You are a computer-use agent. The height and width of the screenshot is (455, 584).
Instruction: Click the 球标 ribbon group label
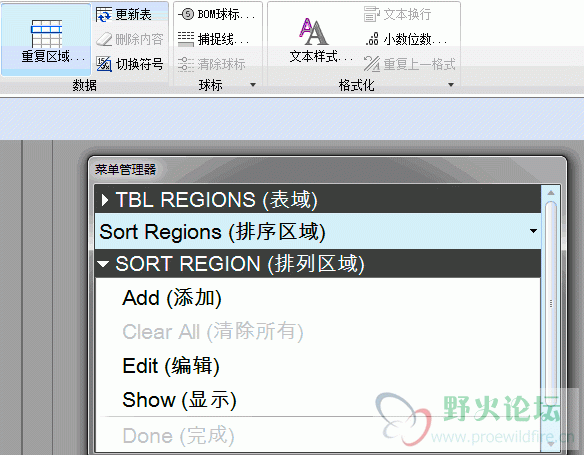click(x=210, y=85)
